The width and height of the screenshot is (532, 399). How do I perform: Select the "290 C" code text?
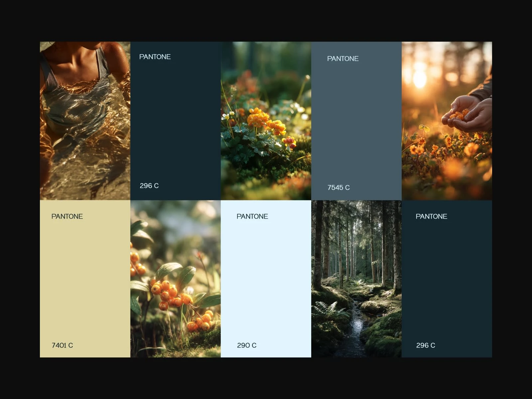click(247, 345)
